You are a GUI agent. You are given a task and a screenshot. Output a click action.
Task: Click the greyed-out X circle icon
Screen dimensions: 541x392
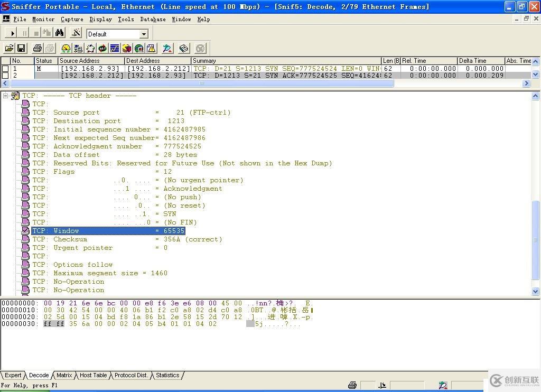[x=200, y=48]
